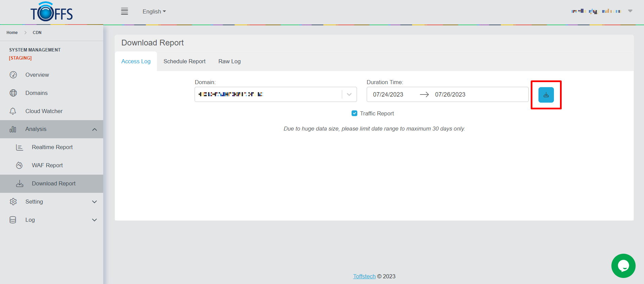Click the Realtime Report chart icon

[19, 147]
